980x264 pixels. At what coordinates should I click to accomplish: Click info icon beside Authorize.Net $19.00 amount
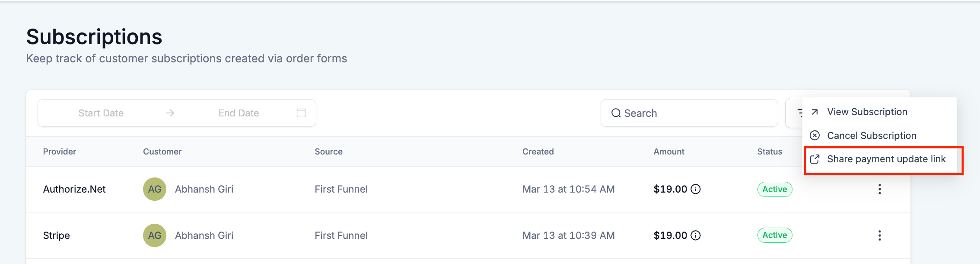pos(696,189)
